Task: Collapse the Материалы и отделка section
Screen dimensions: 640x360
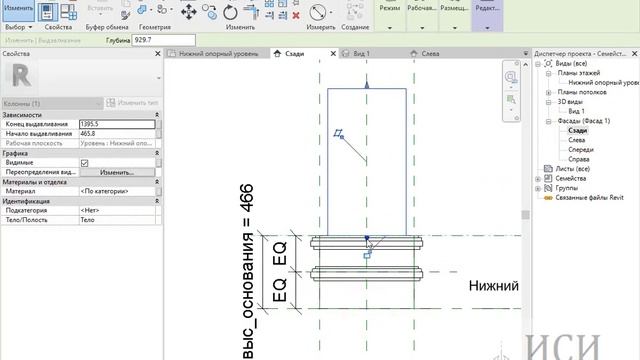Action: click(x=157, y=182)
